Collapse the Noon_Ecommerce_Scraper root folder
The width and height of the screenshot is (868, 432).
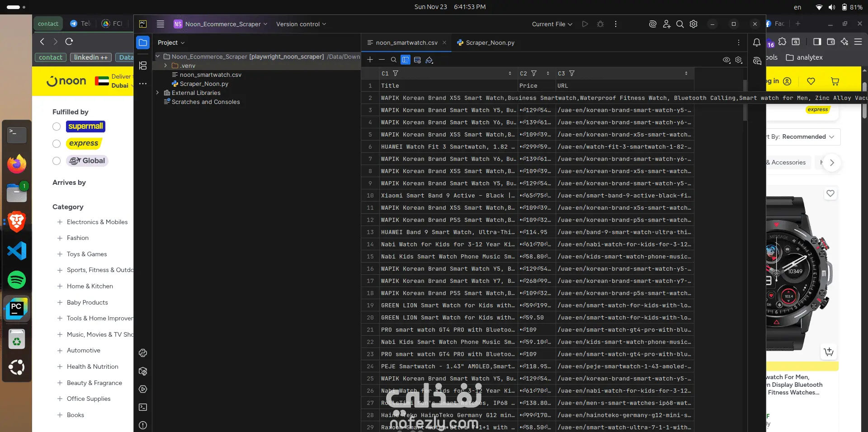tap(157, 56)
